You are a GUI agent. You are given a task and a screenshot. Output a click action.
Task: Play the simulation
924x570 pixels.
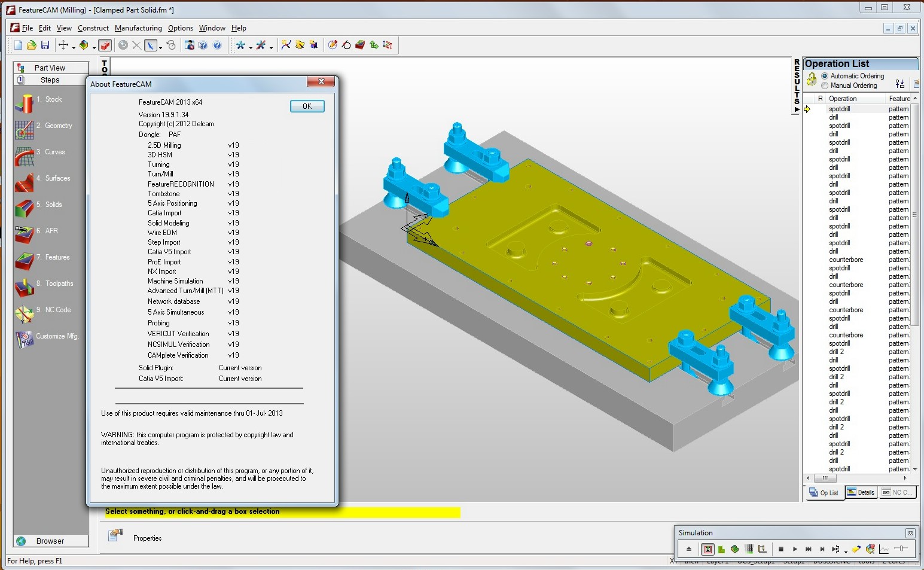795,548
